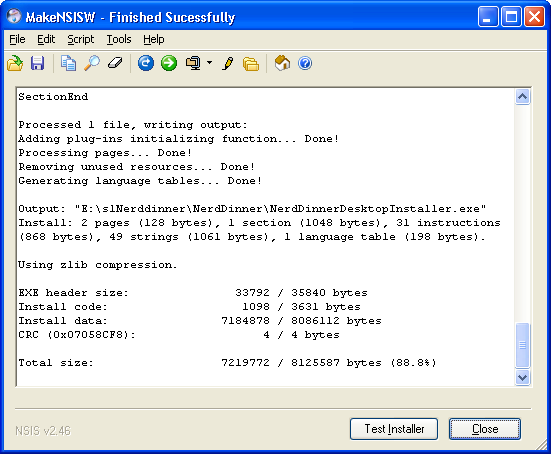Click the scrollbar down arrow
551x454 pixels.
point(523,378)
